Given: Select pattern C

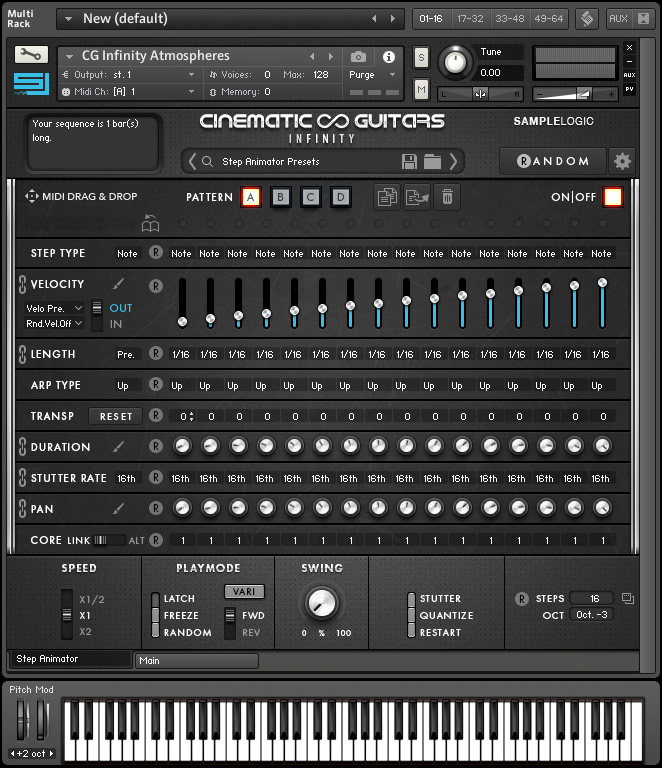Looking at the screenshot, I should pos(310,197).
